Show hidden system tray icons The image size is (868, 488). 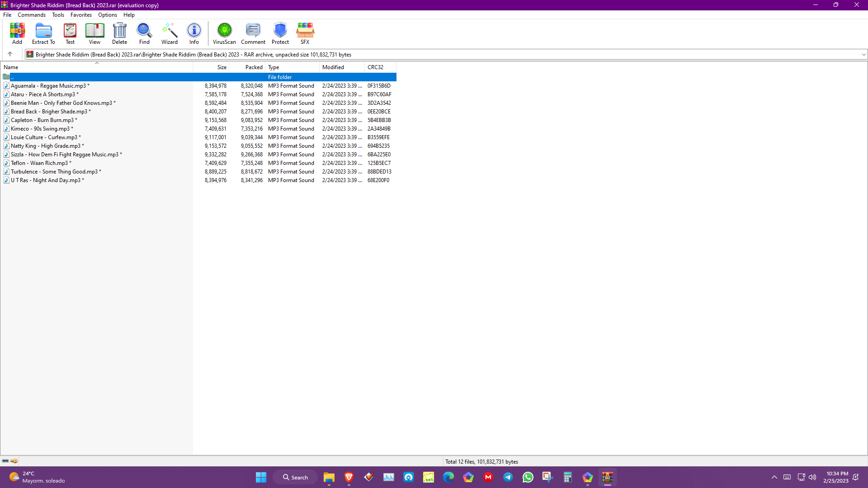774,477
